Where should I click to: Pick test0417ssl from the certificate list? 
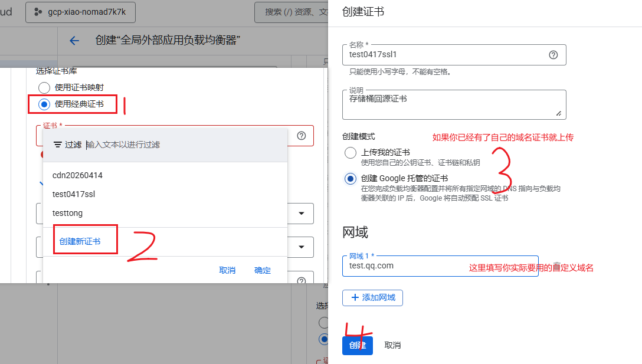click(x=73, y=194)
